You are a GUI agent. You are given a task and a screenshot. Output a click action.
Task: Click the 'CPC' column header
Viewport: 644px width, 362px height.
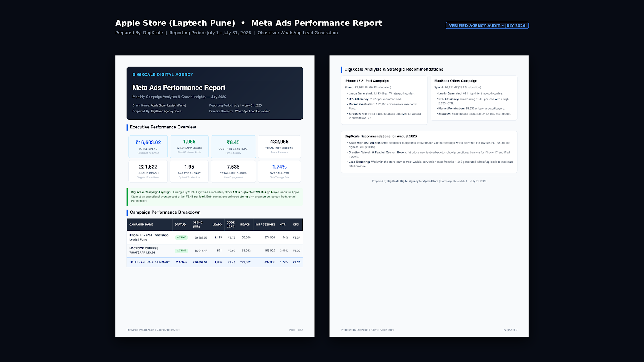296,224
